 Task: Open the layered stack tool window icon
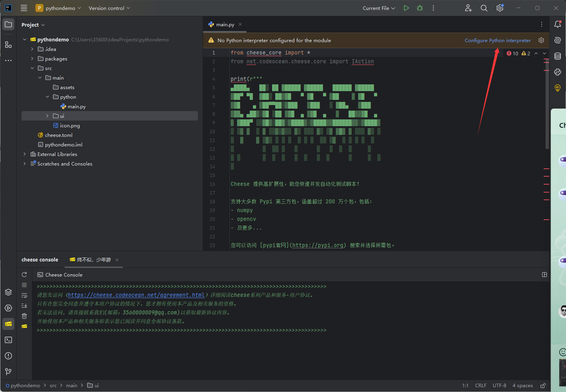[8, 292]
